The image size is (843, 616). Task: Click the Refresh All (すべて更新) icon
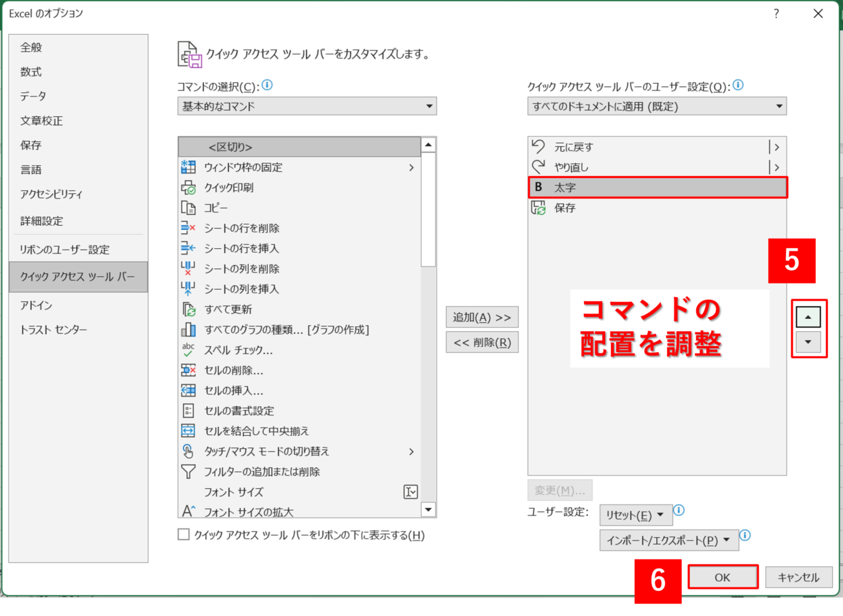click(188, 309)
